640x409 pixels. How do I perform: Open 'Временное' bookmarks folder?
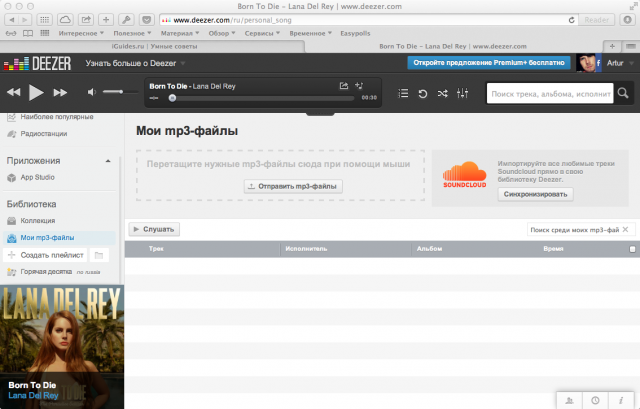pyautogui.click(x=310, y=33)
